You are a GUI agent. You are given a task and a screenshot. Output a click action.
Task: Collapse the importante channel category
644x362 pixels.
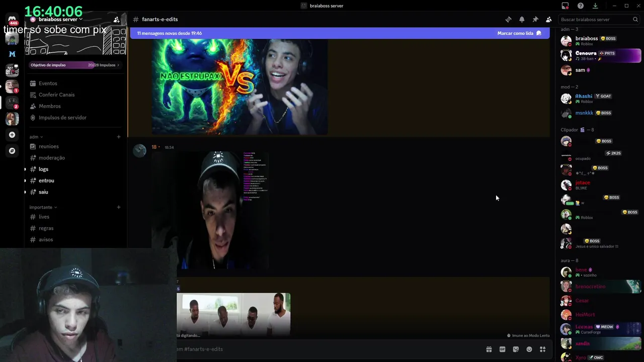click(43, 207)
